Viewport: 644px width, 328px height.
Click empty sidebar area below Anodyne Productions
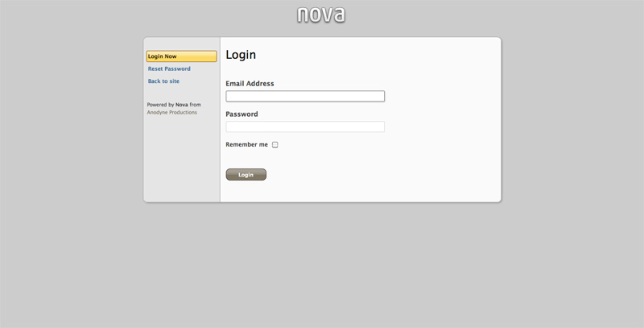[181, 161]
